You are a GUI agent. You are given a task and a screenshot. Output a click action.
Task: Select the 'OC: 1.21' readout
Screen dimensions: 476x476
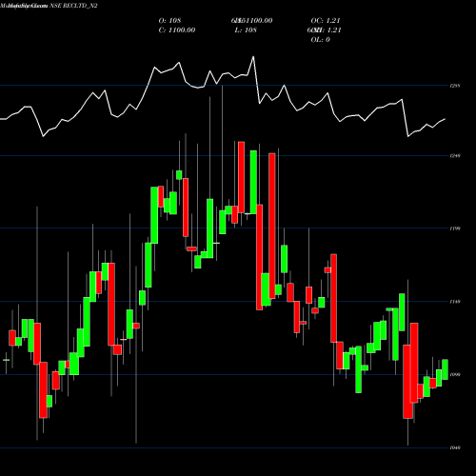point(326,21)
